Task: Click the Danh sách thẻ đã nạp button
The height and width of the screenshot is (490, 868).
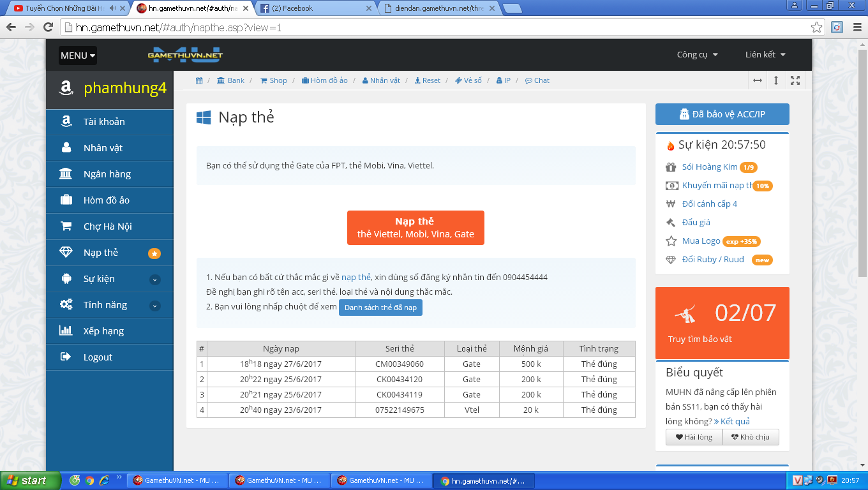Action: click(380, 308)
